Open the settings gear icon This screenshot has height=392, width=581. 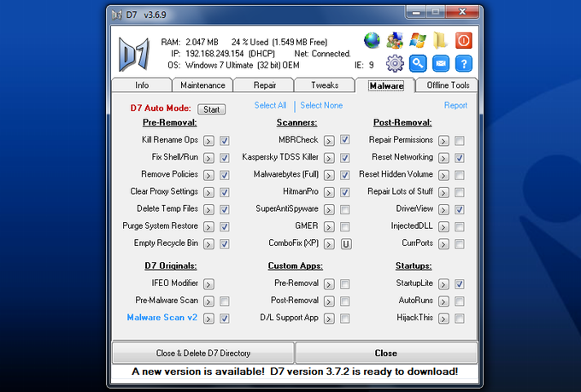tap(395, 63)
